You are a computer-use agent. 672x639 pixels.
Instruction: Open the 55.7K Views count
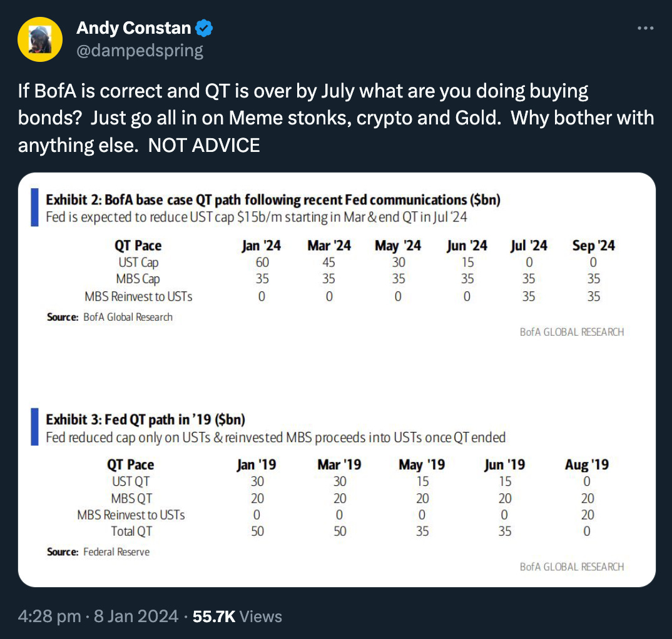pos(237,616)
